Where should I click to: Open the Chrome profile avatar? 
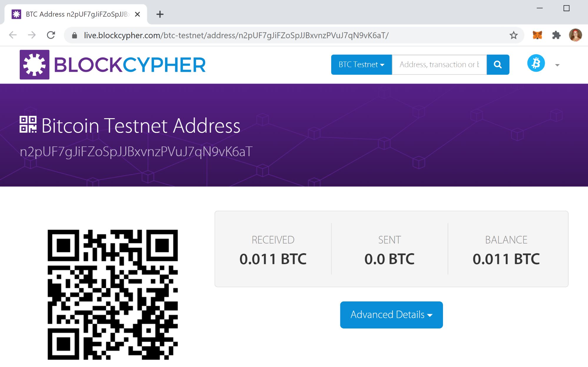click(575, 35)
